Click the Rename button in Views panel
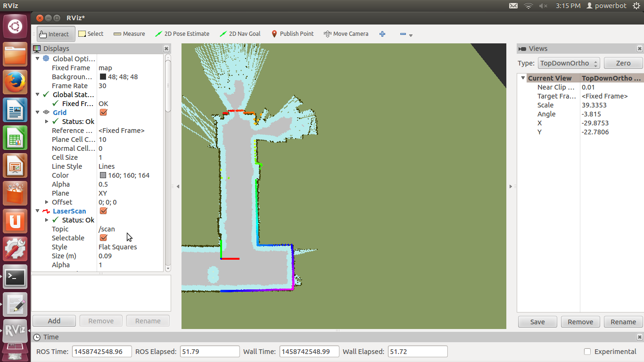This screenshot has width=644, height=362. tap(623, 322)
